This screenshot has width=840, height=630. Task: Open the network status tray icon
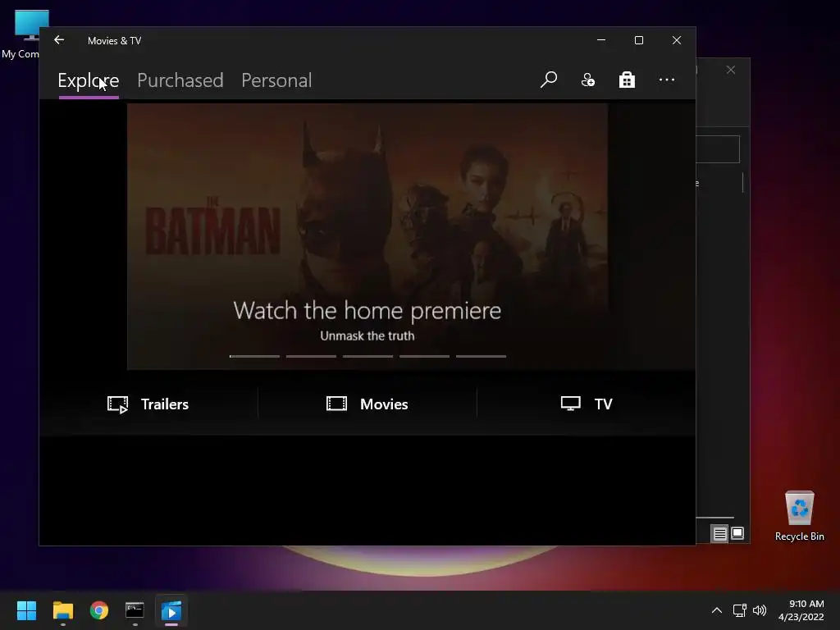(740, 610)
